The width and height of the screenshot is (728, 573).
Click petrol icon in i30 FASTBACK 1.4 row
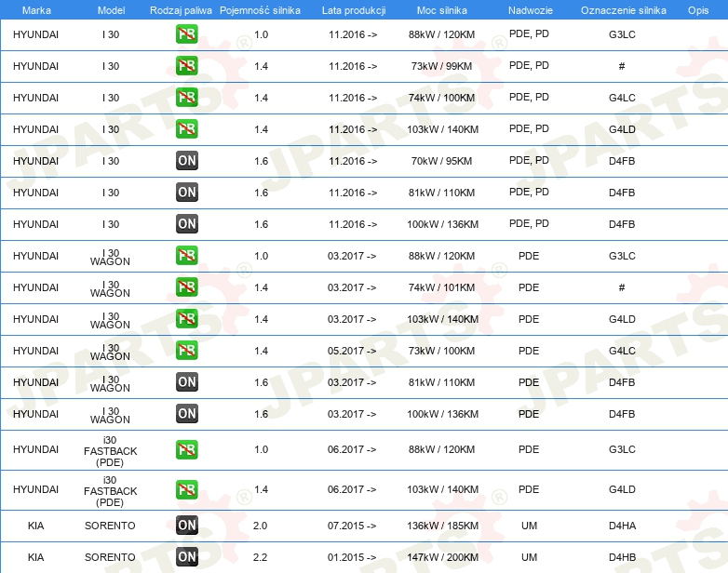pos(186,489)
